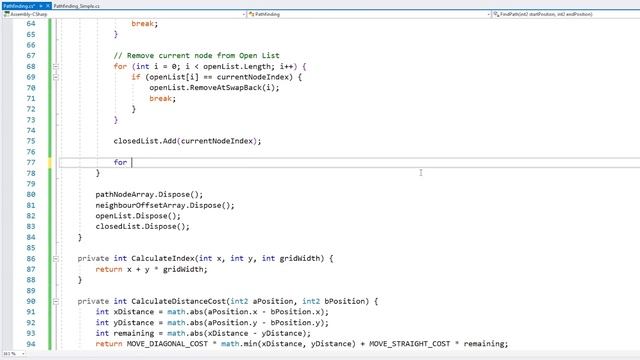Collapse the CalculateIndex method at line 86

click(x=56, y=258)
